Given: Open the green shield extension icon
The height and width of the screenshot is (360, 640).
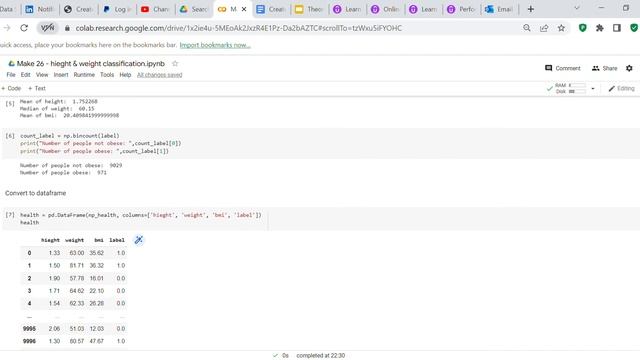Looking at the screenshot, I should (582, 28).
